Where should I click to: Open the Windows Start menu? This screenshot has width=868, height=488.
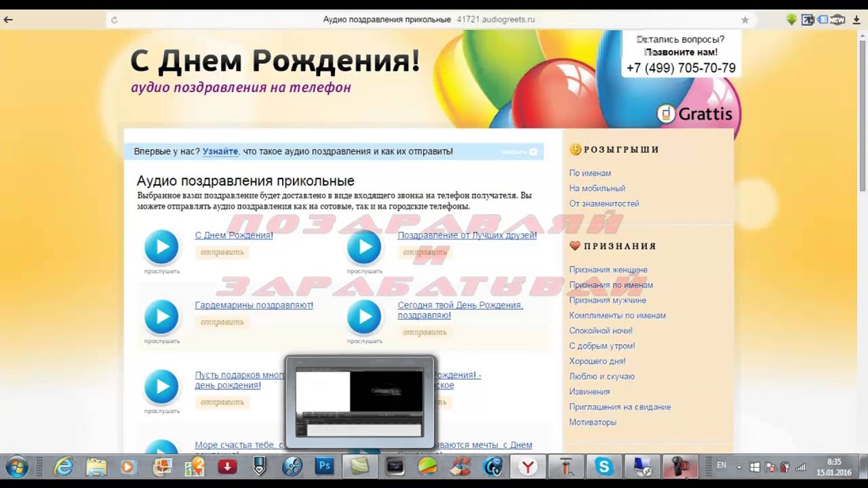tap(17, 467)
